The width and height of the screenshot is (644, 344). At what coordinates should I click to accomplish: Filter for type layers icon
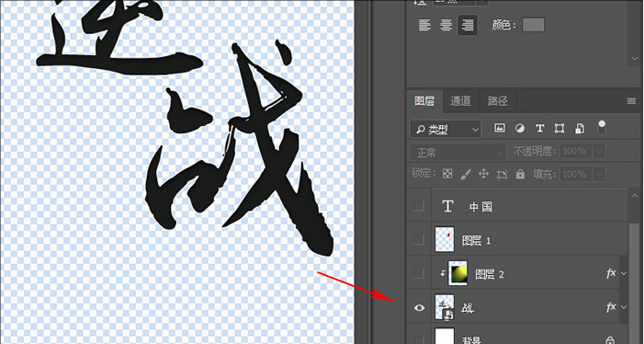click(539, 128)
